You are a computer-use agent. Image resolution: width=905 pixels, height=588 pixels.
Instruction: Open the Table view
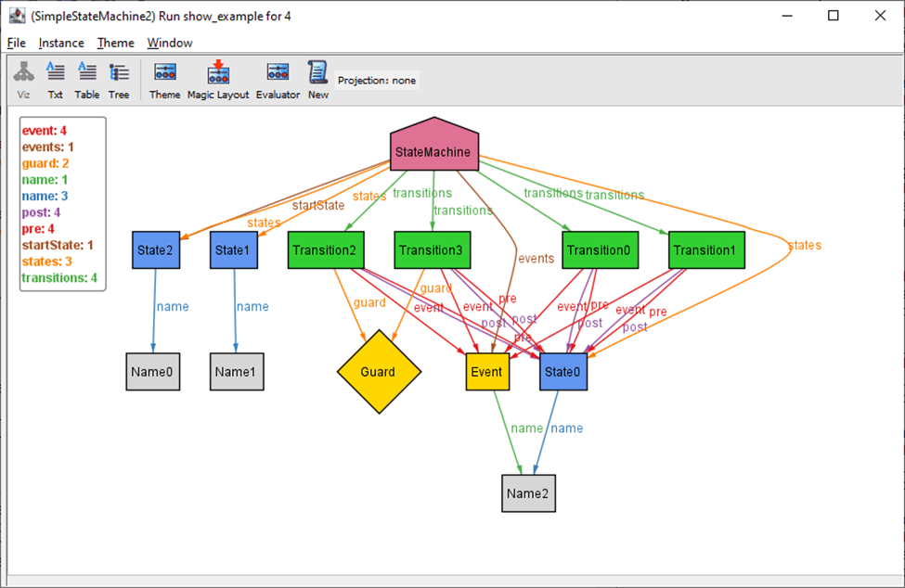[x=87, y=80]
